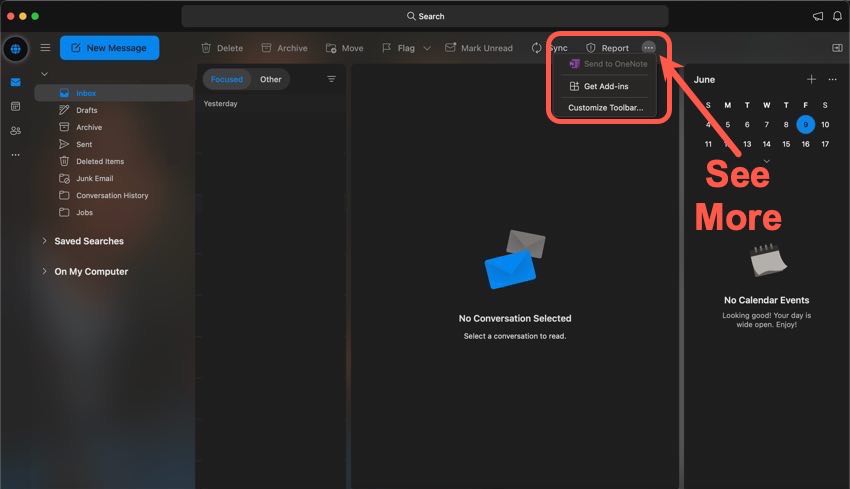Open notifications bell
The image size is (850, 489).
[838, 16]
